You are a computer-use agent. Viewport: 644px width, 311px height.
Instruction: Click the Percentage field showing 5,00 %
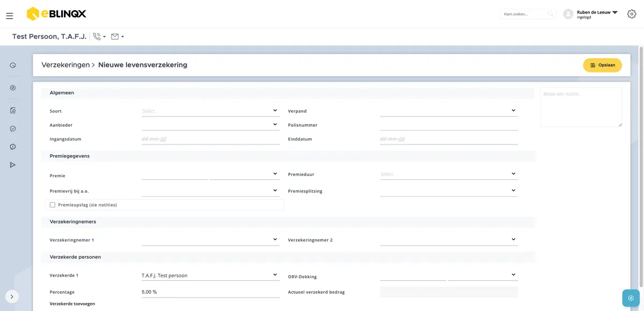pos(210,292)
